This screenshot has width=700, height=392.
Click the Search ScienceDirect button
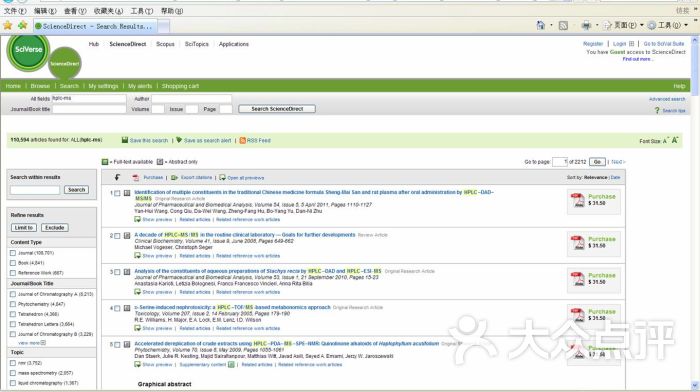coord(277,109)
